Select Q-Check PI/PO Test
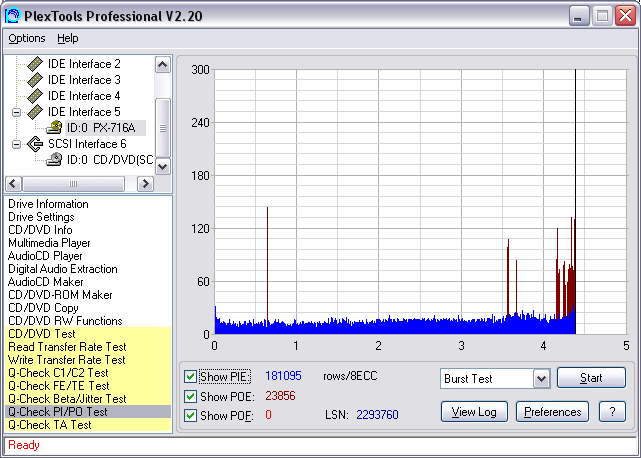641x458 pixels. tap(88, 412)
